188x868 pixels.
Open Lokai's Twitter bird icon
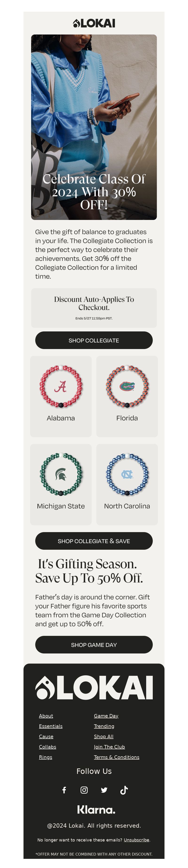point(104,790)
